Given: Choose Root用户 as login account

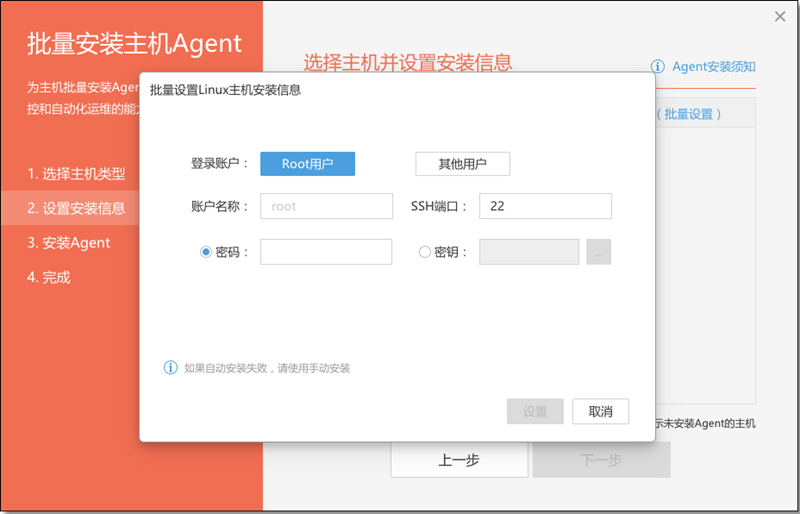Looking at the screenshot, I should tap(308, 164).
